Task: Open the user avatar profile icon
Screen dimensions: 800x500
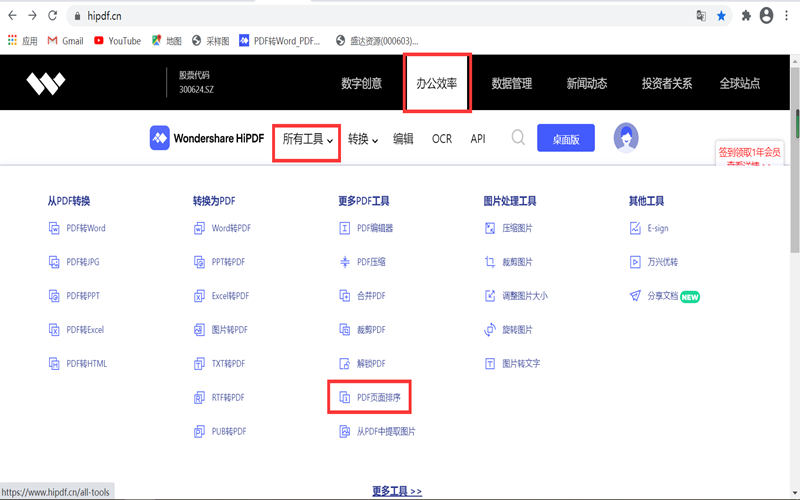Action: pos(626,137)
